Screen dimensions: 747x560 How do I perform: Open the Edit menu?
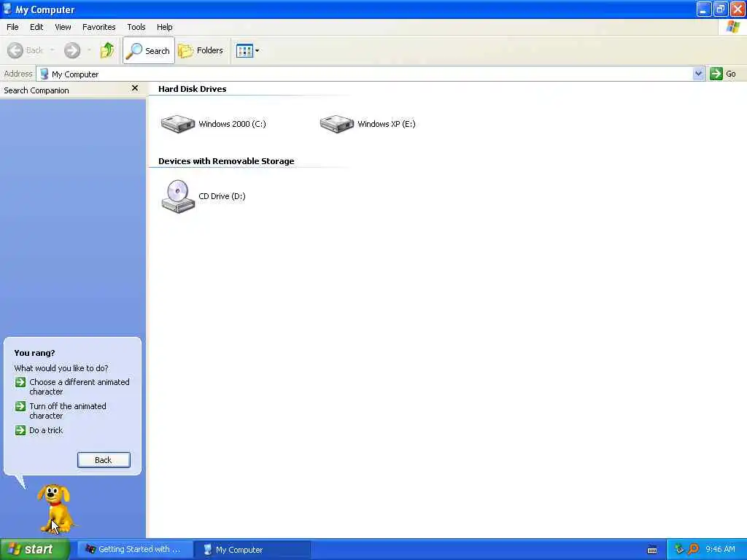click(x=36, y=27)
